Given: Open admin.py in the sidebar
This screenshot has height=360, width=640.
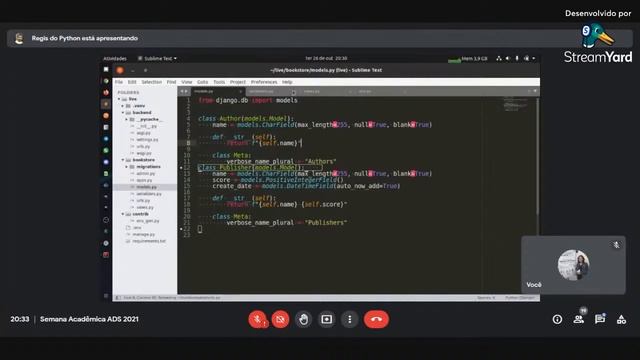Looking at the screenshot, I should click(x=145, y=173).
